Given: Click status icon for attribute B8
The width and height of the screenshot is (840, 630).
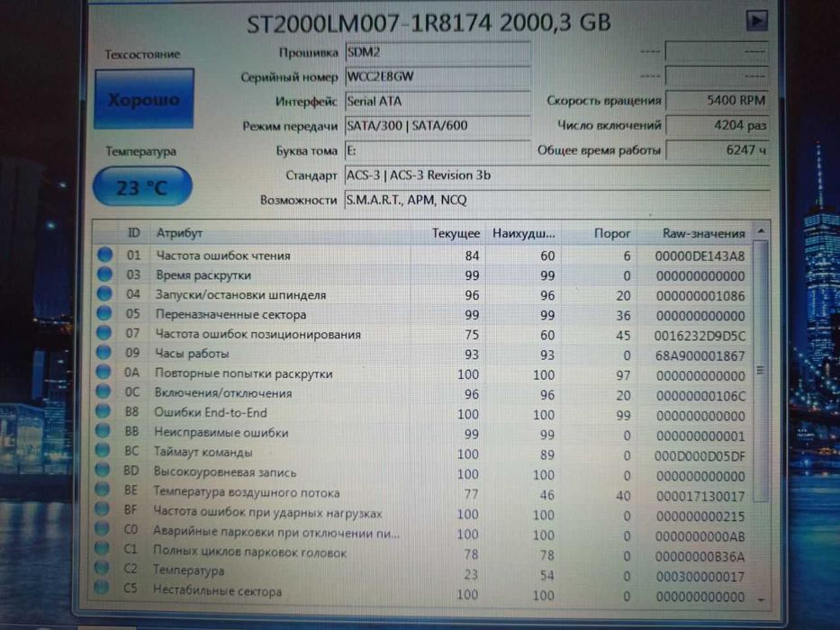Looking at the screenshot, I should point(103,411).
